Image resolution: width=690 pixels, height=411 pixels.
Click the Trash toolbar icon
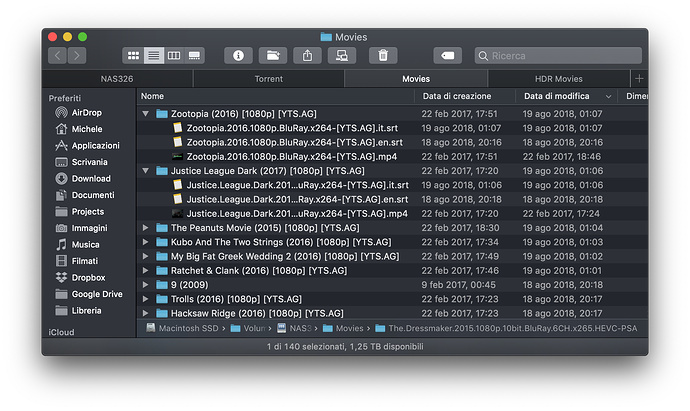coord(383,55)
